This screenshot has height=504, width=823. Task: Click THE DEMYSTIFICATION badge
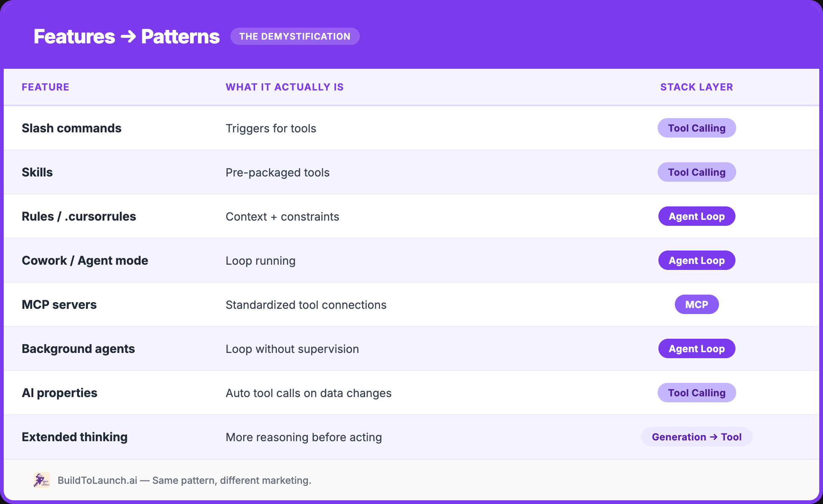coord(295,36)
